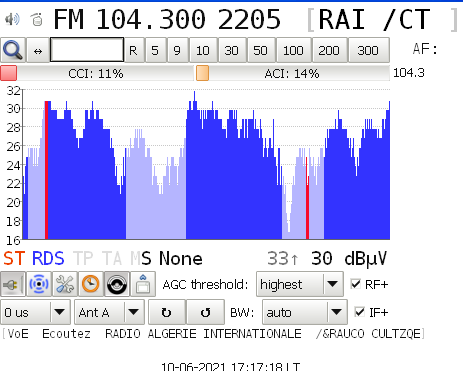Click the 30 dBµV signal reading
This screenshot has height=371, width=463.
349,258
